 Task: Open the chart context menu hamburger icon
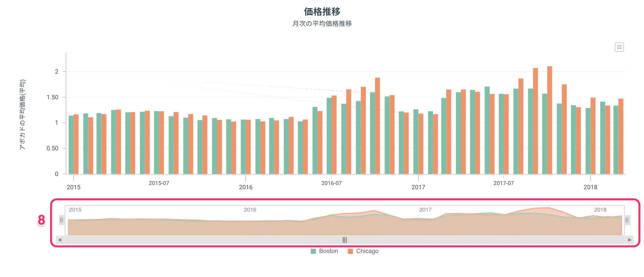(x=619, y=47)
